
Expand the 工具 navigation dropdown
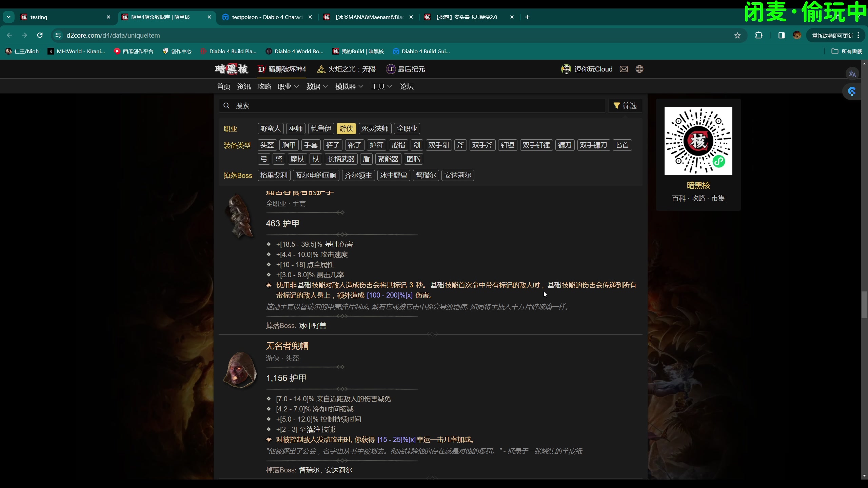[x=381, y=87]
